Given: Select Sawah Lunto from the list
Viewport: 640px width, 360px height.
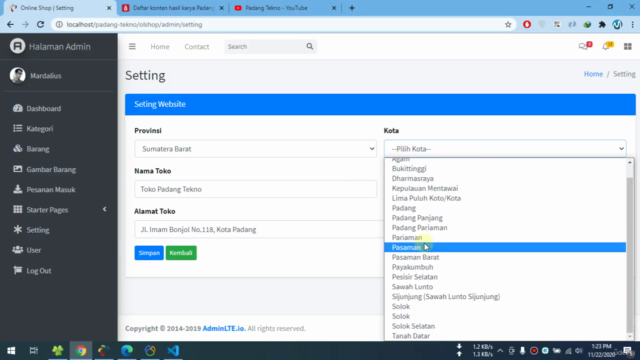Looking at the screenshot, I should tap(505, 287).
